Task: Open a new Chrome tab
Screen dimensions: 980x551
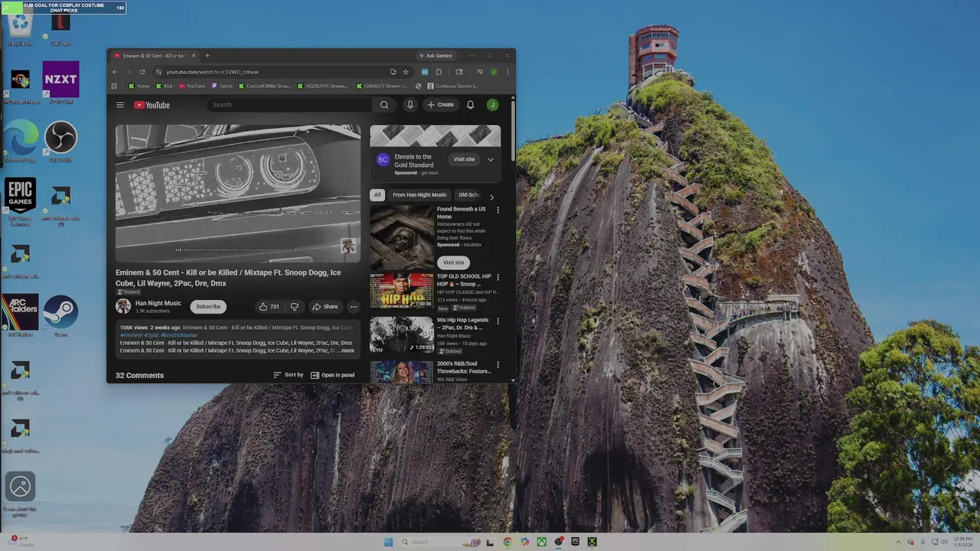Action: (x=207, y=56)
